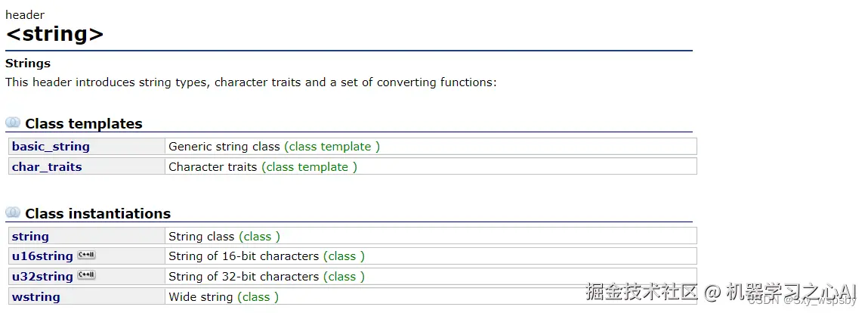
Task: Click the 'Generic string class' description
Action: (224, 147)
